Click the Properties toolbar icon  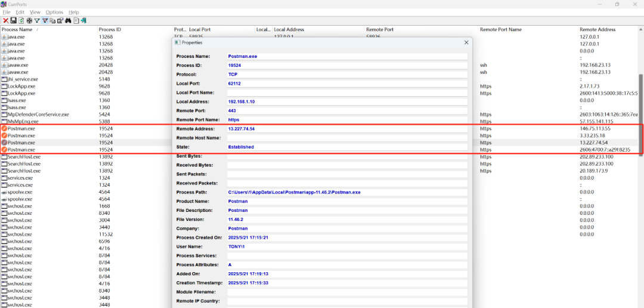[60, 20]
